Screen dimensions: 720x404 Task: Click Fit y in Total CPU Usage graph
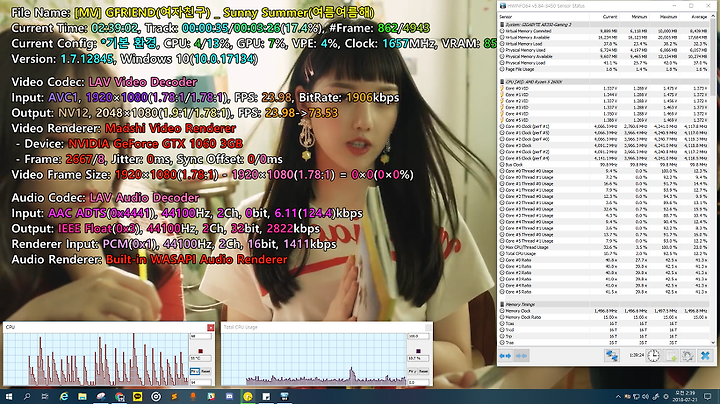(x=412, y=371)
